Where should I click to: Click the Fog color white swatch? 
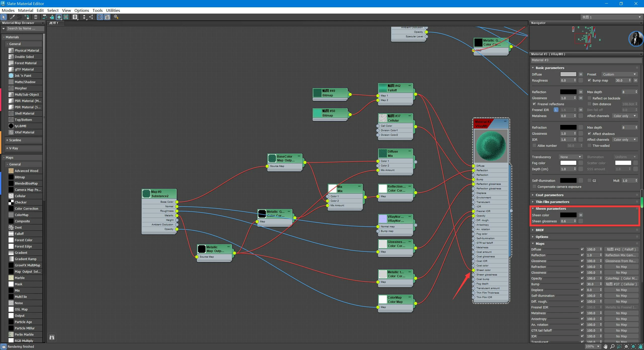(568, 163)
